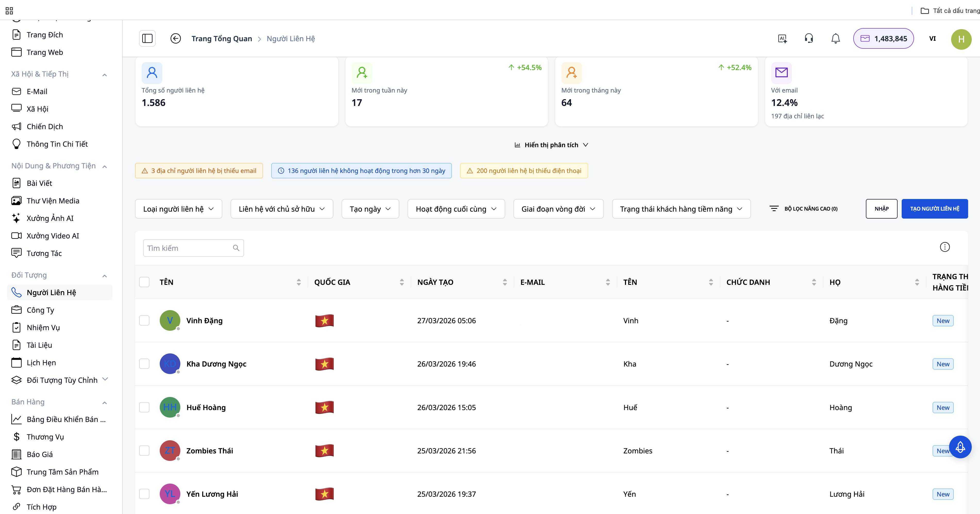Click the TẠO NGƯỜI LIÊN HỆ button

934,209
